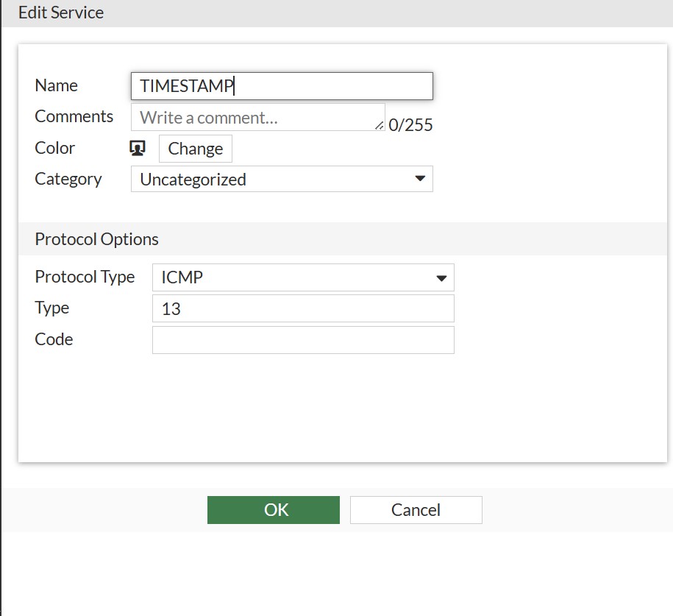This screenshot has height=616, width=673.
Task: Click the Code label
Action: [54, 339]
